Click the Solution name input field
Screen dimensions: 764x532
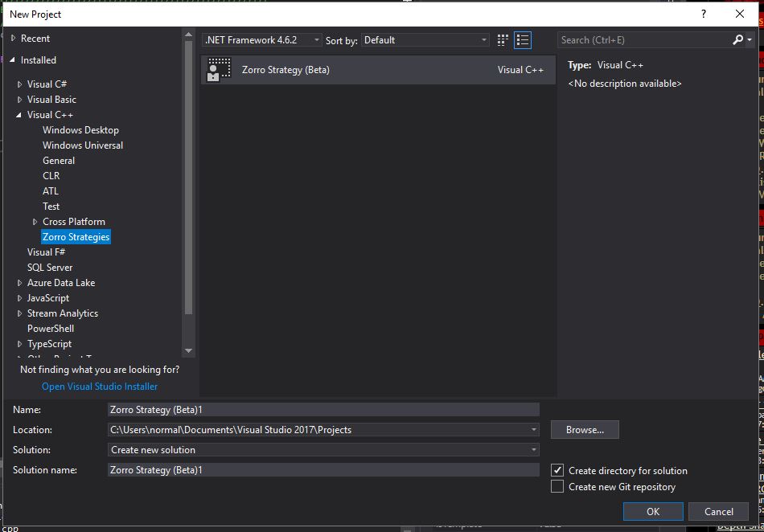[x=323, y=469]
